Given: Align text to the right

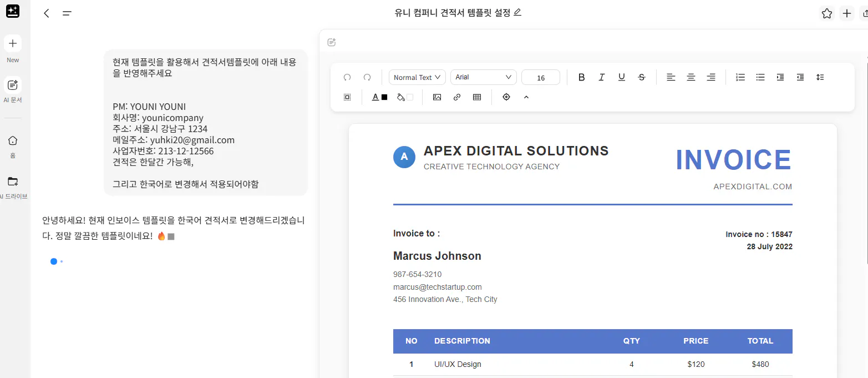Looking at the screenshot, I should [711, 77].
